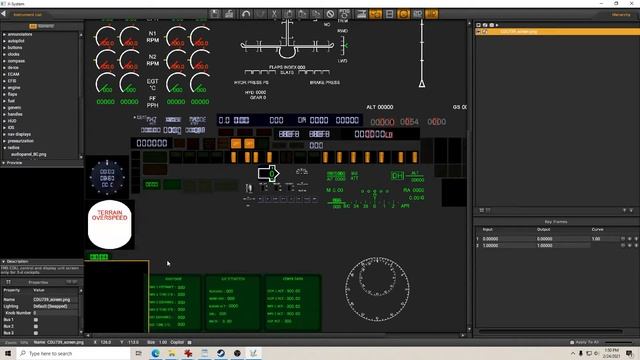Edit key frame 1 Curve value

[x=605, y=239]
